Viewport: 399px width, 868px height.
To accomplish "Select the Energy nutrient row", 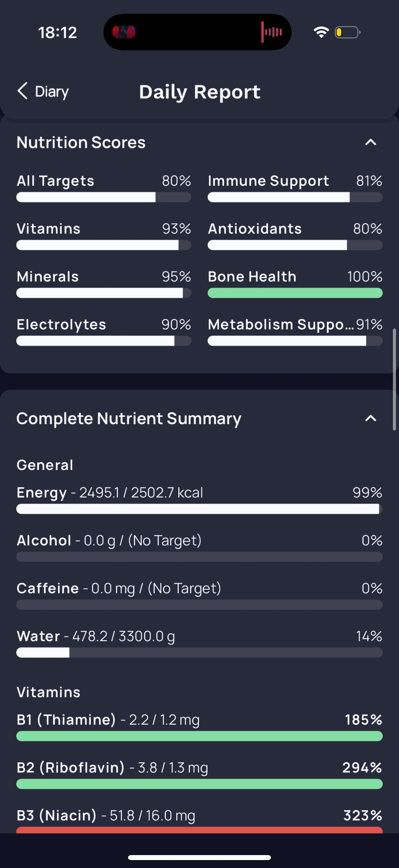I will (199, 499).
